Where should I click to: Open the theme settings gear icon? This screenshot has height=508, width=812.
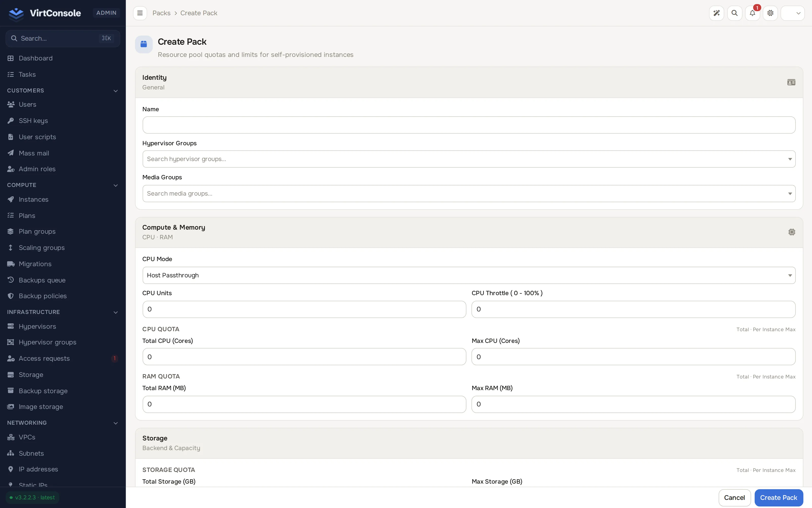[x=770, y=13]
